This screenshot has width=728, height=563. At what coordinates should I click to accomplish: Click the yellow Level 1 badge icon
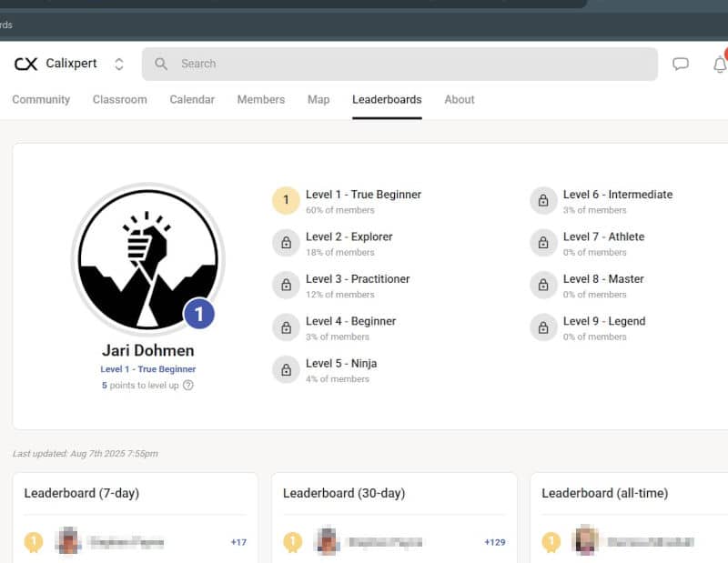pos(287,200)
